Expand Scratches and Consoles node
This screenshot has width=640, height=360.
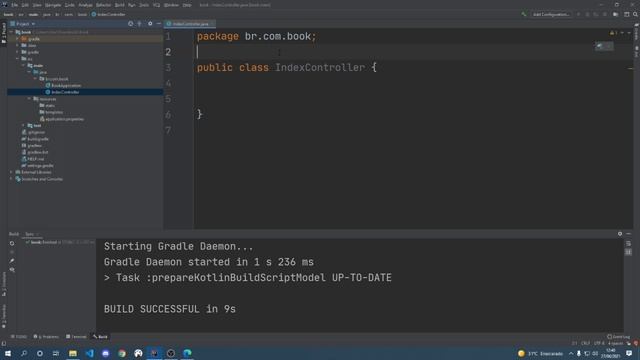click(12, 179)
